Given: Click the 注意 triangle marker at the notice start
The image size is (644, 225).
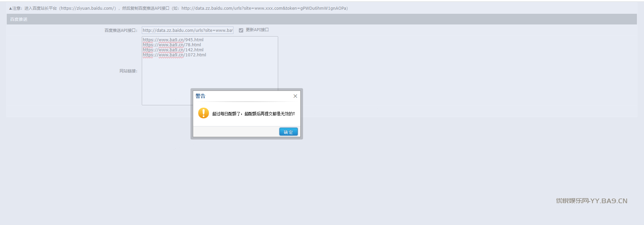Looking at the screenshot, I should pos(10,8).
